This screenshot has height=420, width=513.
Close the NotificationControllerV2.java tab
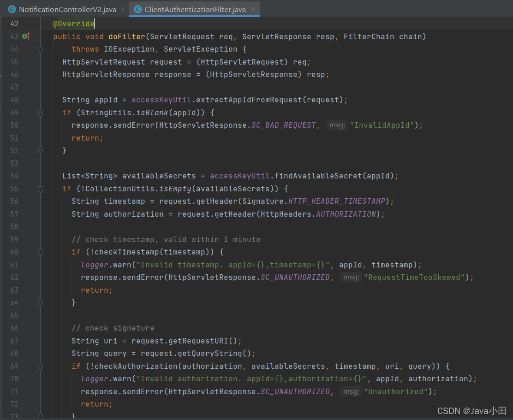pos(123,10)
